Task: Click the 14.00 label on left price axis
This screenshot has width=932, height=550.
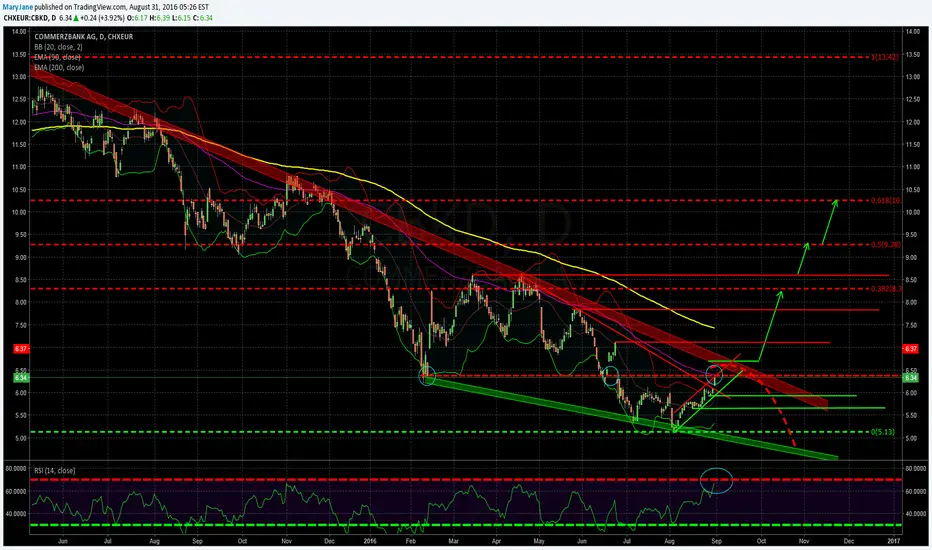Action: coord(20,32)
